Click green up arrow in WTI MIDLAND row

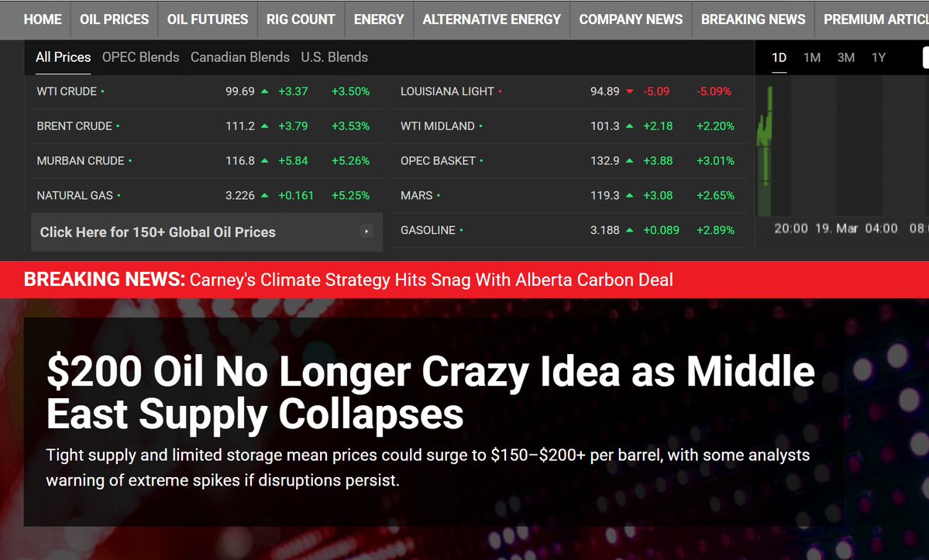pos(630,126)
